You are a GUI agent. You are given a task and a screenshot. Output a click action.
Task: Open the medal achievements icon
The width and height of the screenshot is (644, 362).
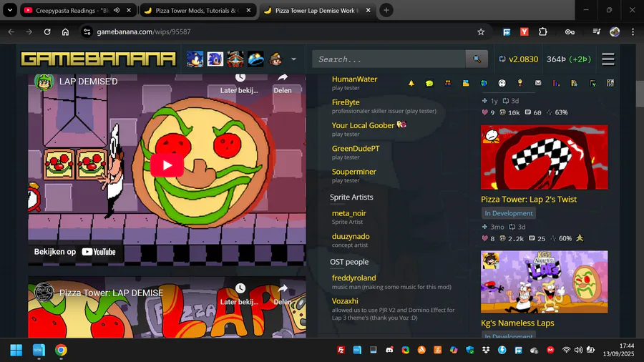520,83
